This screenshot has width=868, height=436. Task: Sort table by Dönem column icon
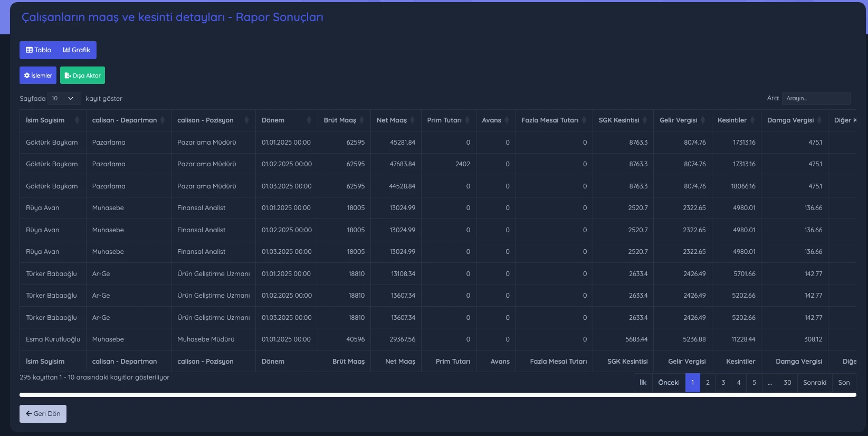tap(309, 120)
